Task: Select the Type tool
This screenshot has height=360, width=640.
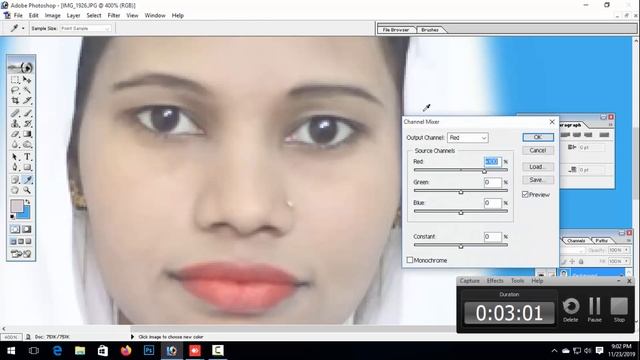Action: (27, 157)
